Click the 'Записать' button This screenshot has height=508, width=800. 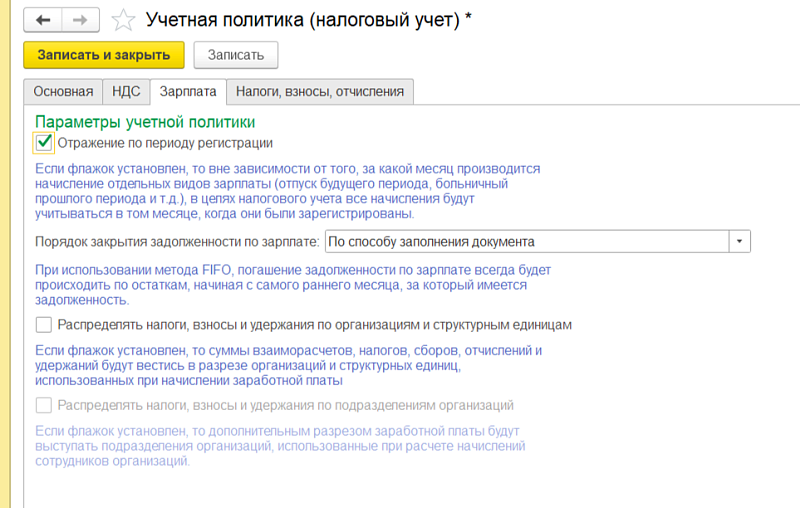click(236, 55)
